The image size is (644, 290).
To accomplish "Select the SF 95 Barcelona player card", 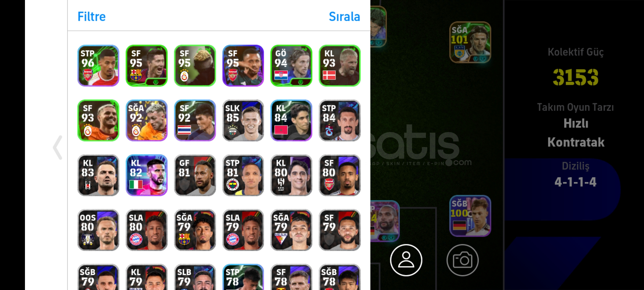I will [x=147, y=66].
